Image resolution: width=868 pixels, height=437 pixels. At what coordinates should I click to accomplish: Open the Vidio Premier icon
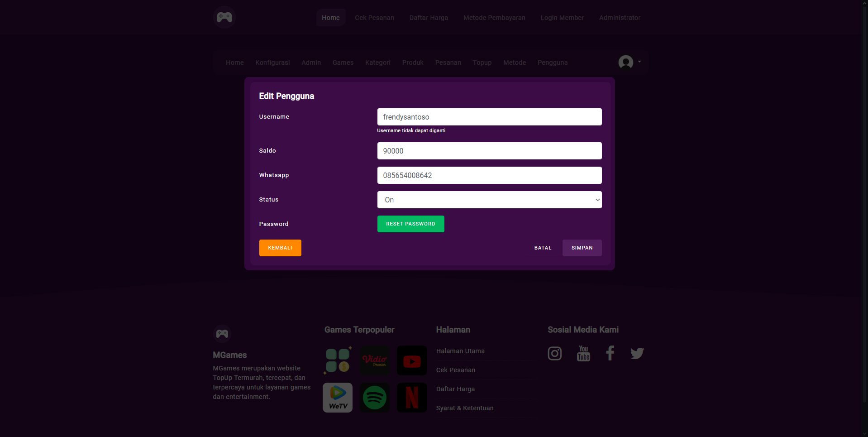(375, 360)
